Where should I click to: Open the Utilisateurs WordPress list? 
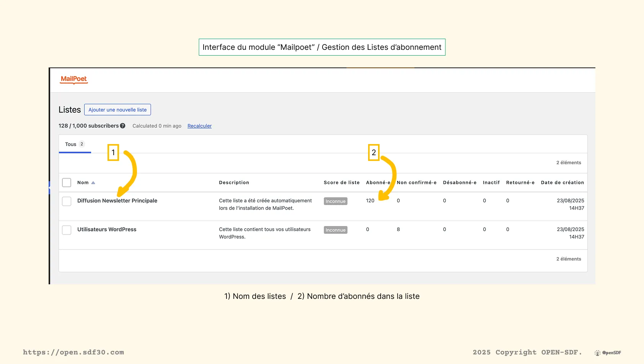point(107,230)
